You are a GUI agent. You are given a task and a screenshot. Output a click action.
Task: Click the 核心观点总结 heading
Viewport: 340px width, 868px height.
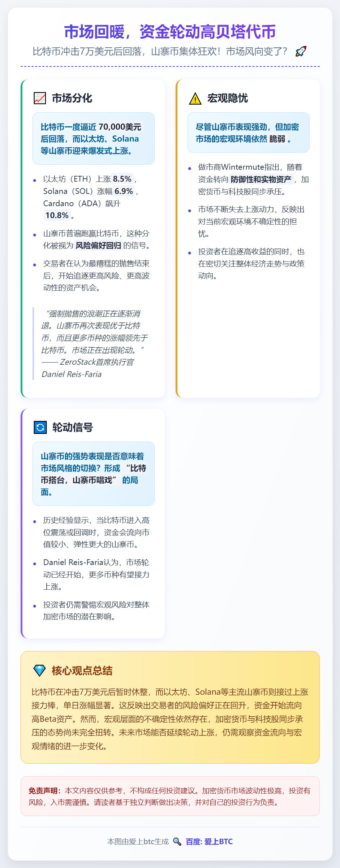click(x=82, y=670)
